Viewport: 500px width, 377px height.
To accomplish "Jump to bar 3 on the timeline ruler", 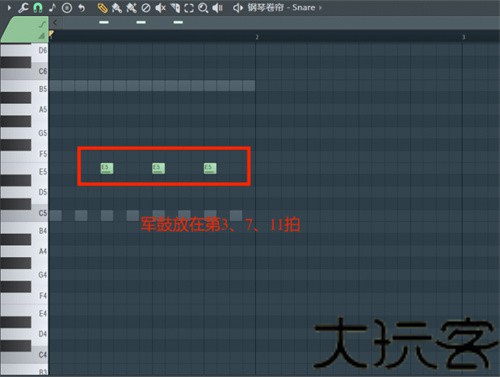I will pos(463,37).
